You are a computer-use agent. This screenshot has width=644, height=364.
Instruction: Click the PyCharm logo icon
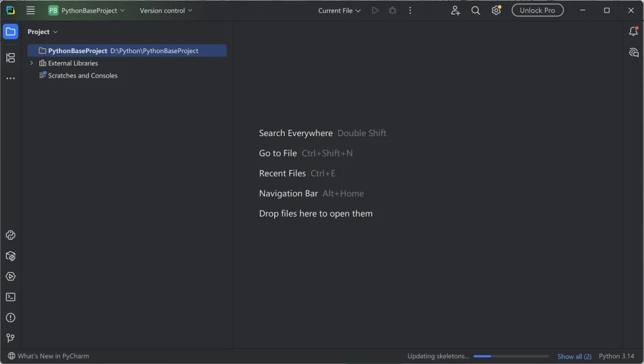pyautogui.click(x=11, y=10)
